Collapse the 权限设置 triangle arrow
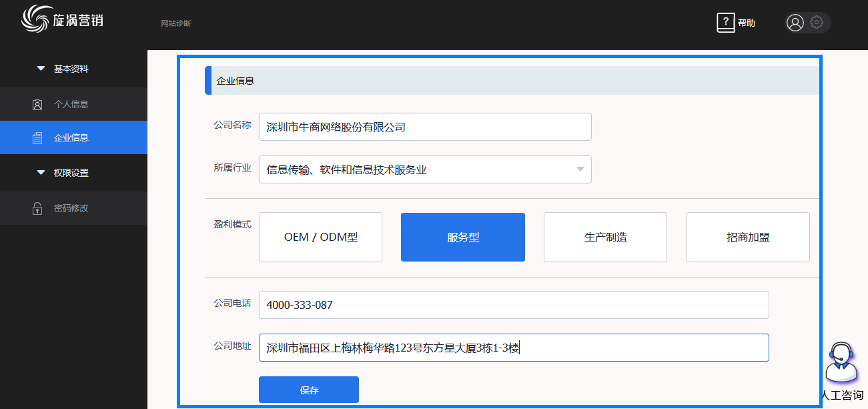This screenshot has width=868, height=409. click(x=41, y=173)
